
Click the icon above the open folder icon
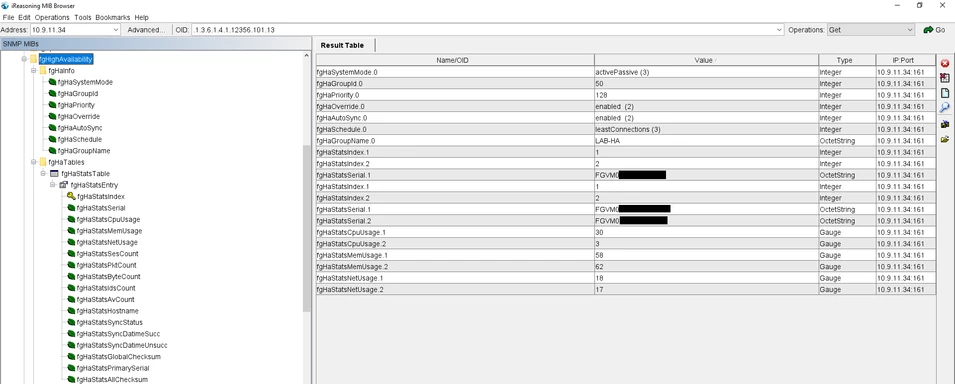tap(945, 124)
